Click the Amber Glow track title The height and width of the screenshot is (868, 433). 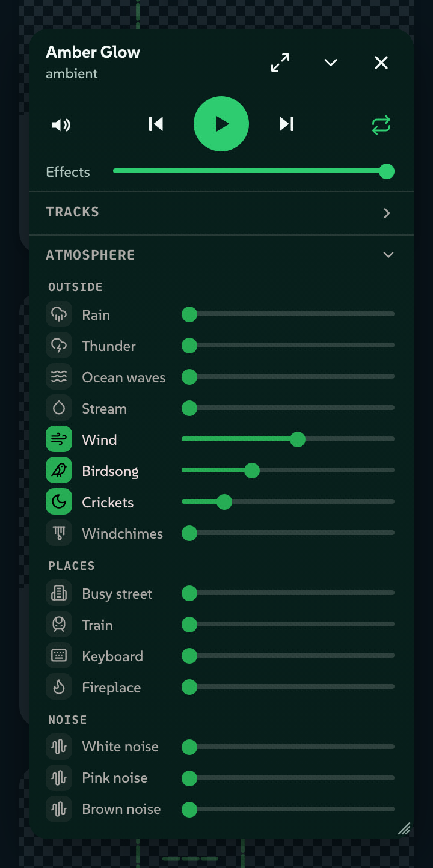pos(93,52)
